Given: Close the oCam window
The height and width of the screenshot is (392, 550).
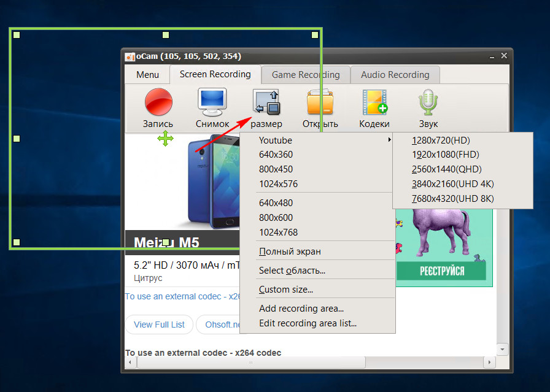Looking at the screenshot, I should [504, 56].
